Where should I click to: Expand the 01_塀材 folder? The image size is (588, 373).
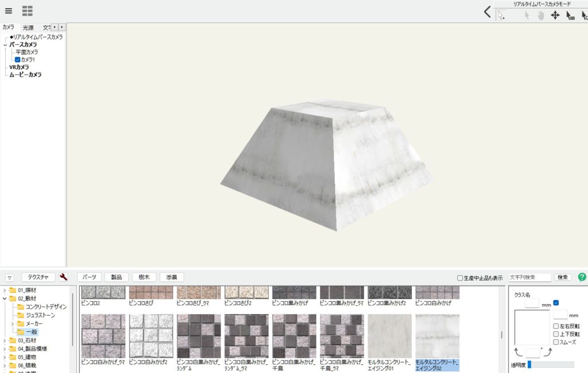(x=5, y=290)
